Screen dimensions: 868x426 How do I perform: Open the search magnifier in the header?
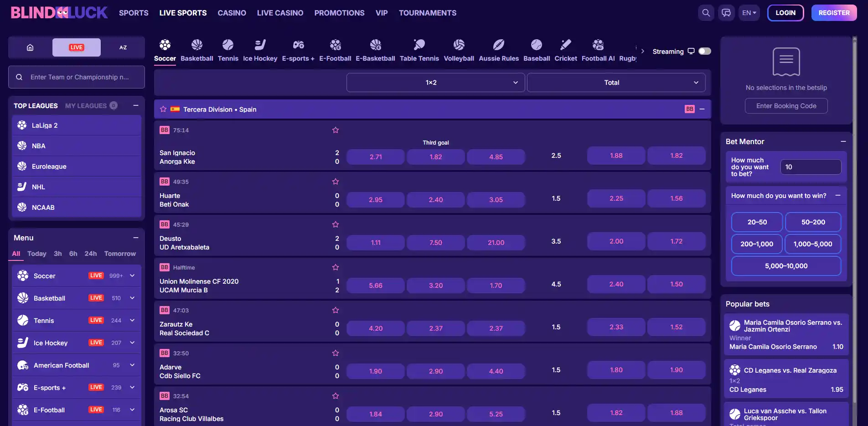706,13
